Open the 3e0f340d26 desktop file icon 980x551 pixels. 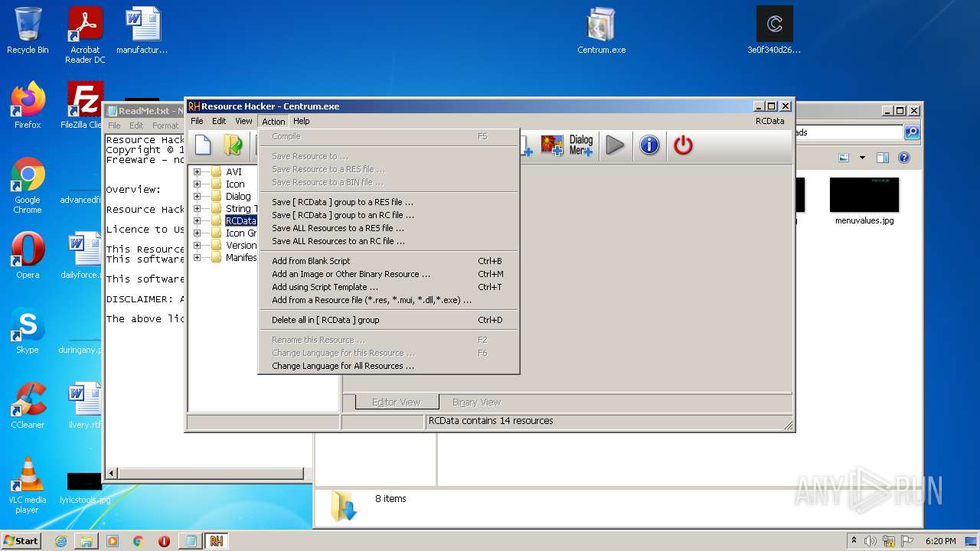click(774, 31)
